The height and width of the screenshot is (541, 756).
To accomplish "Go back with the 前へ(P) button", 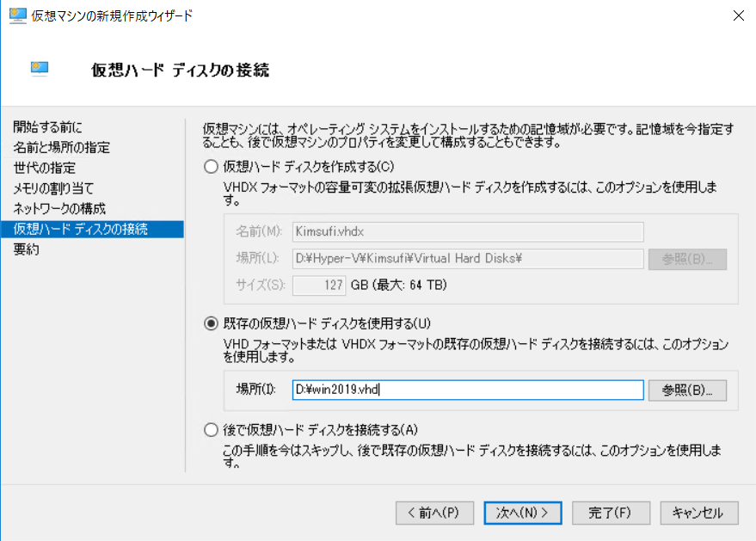I will pos(437,513).
